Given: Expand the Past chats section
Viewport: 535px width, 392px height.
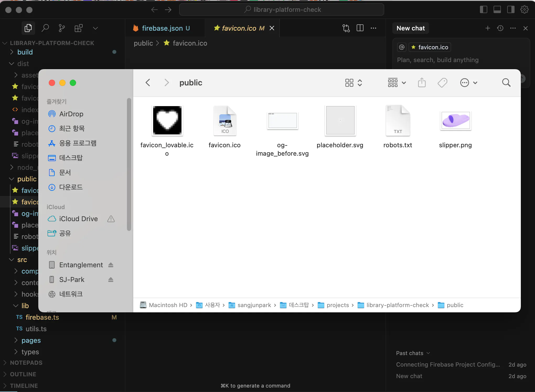Looking at the screenshot, I should coord(413,353).
